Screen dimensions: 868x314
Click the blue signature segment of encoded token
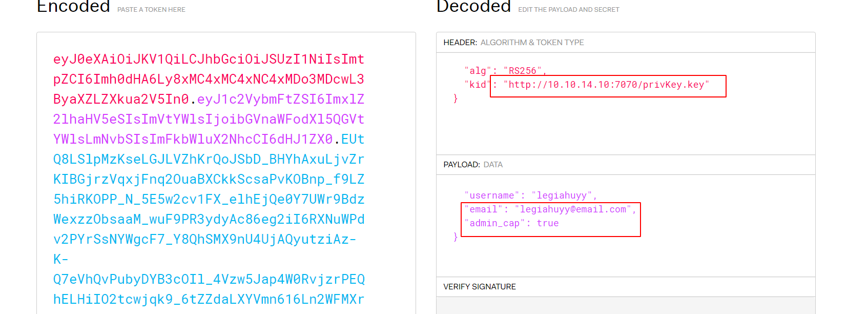(209, 219)
